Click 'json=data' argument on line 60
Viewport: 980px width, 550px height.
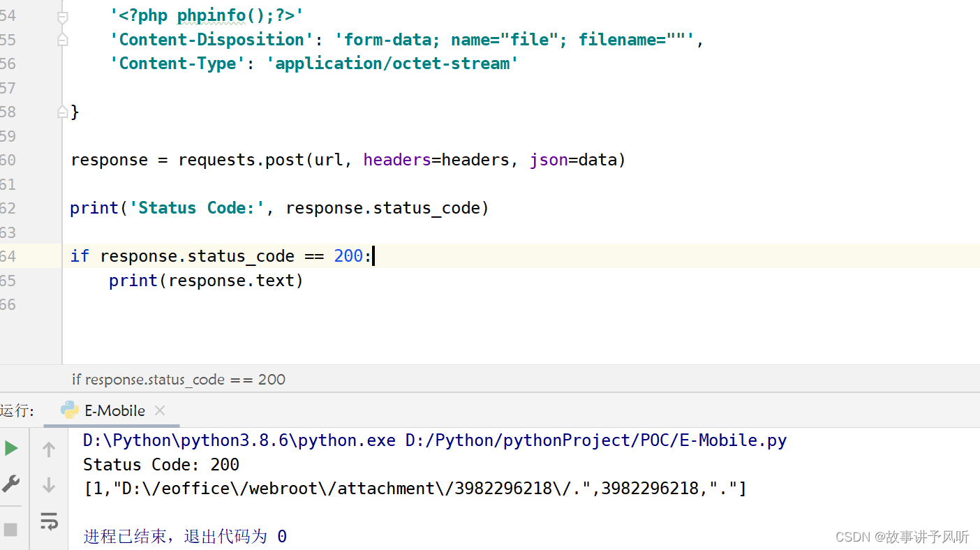pyautogui.click(x=573, y=160)
